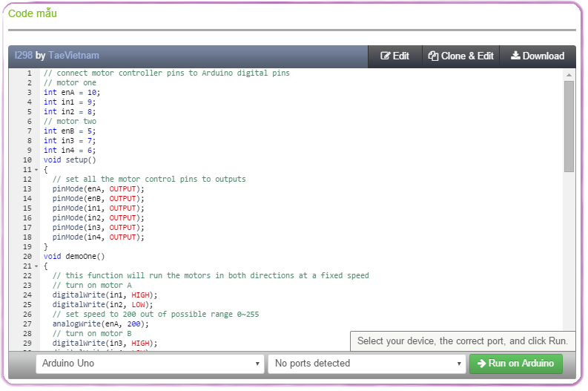Click the Download arrow icon
The image size is (588, 391).
click(x=515, y=56)
